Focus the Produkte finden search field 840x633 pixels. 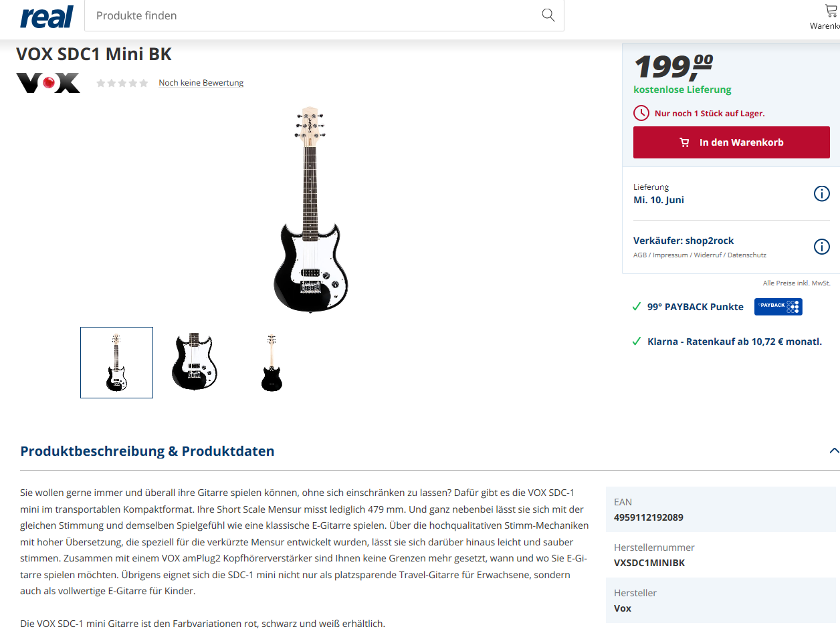point(314,15)
